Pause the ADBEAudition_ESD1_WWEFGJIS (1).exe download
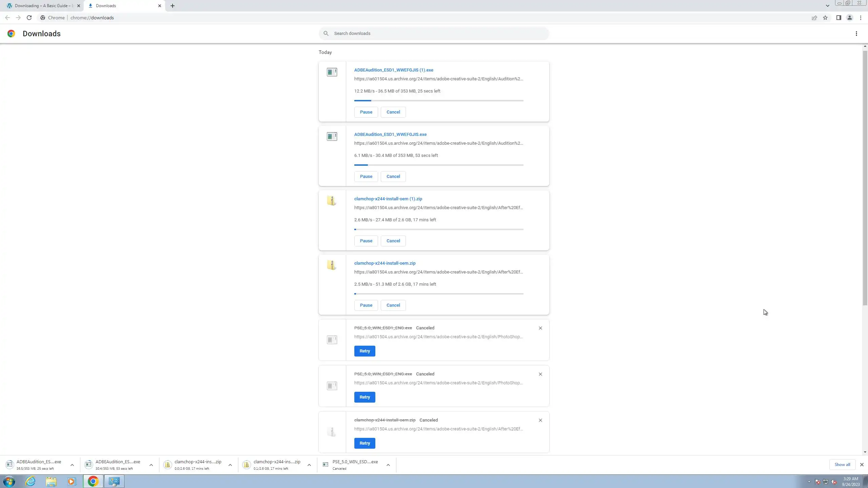This screenshot has width=868, height=488. click(x=366, y=112)
